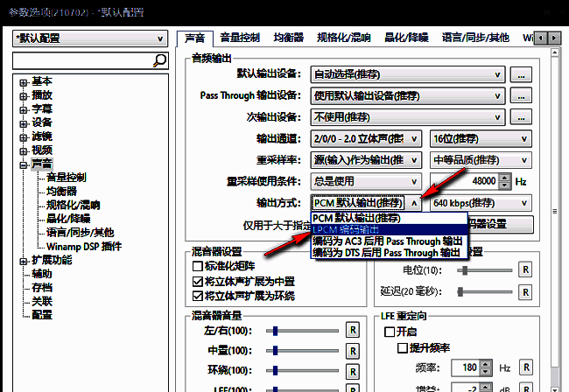This screenshot has height=392, width=569.
Task: Uncheck 将立体声扩展为中置
Action: tap(198, 282)
